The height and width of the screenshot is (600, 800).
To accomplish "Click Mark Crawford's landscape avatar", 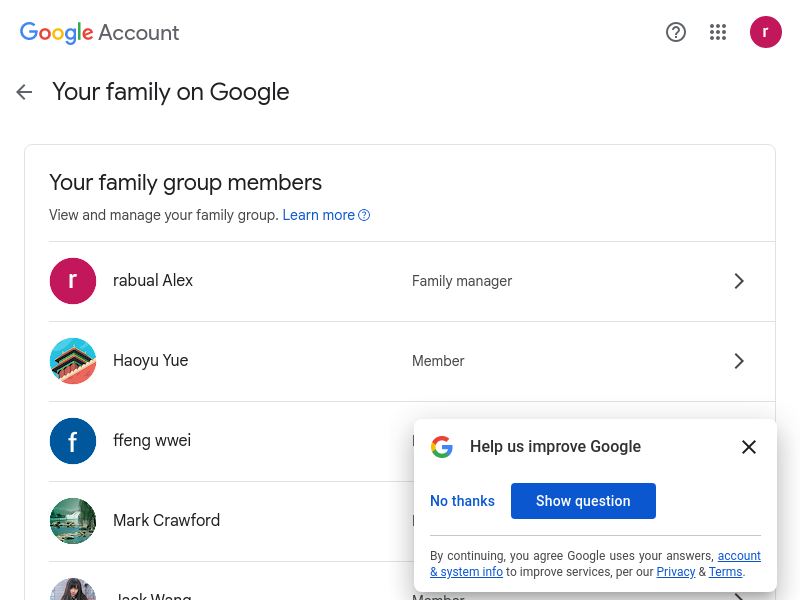I will pos(73,521).
